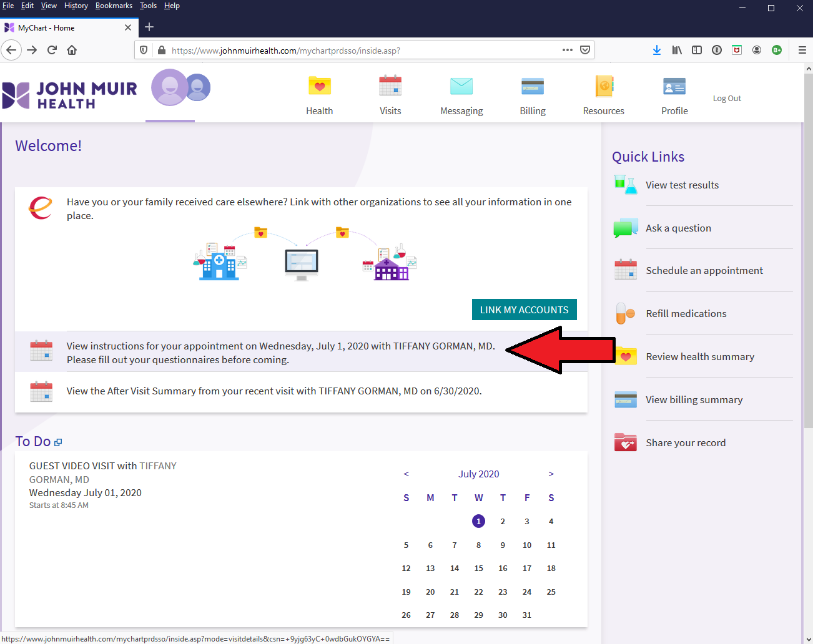Screen dimensions: 813x644
Task: Open the Resources book icon
Action: (x=604, y=86)
